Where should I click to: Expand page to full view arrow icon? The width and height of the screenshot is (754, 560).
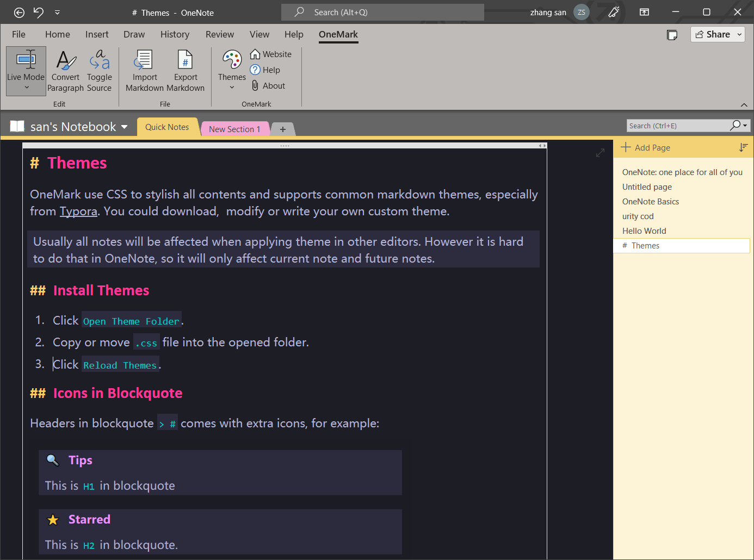click(600, 153)
